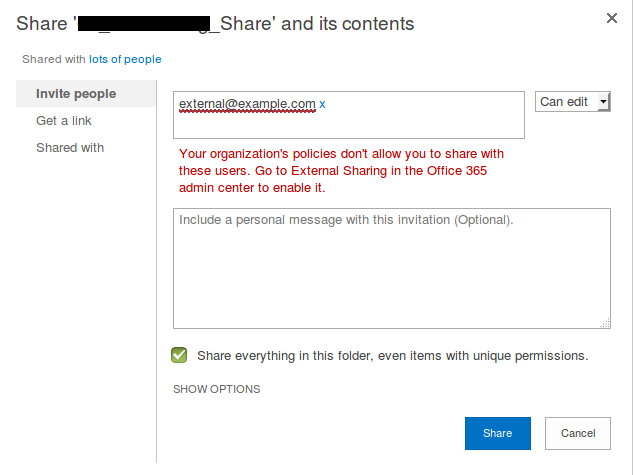Open the Can edit permission dropdown

click(x=572, y=102)
